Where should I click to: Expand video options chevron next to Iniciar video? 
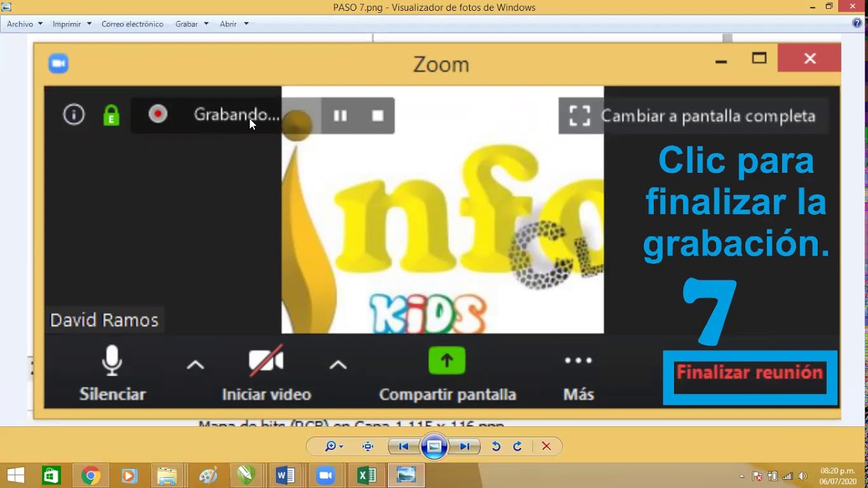pos(338,365)
